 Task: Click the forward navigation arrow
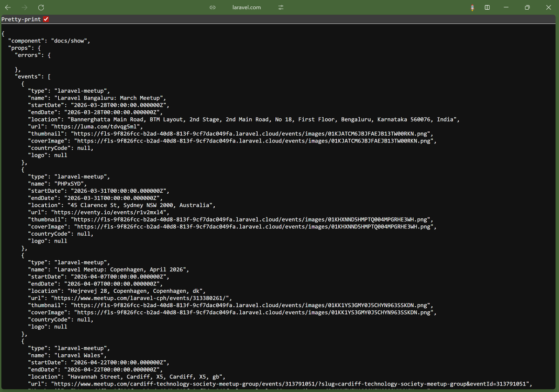[x=24, y=7]
